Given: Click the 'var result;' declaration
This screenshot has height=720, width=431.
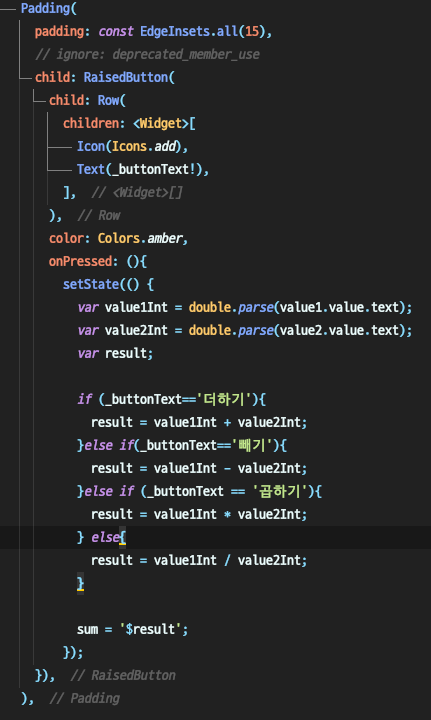Looking at the screenshot, I should (x=115, y=353).
